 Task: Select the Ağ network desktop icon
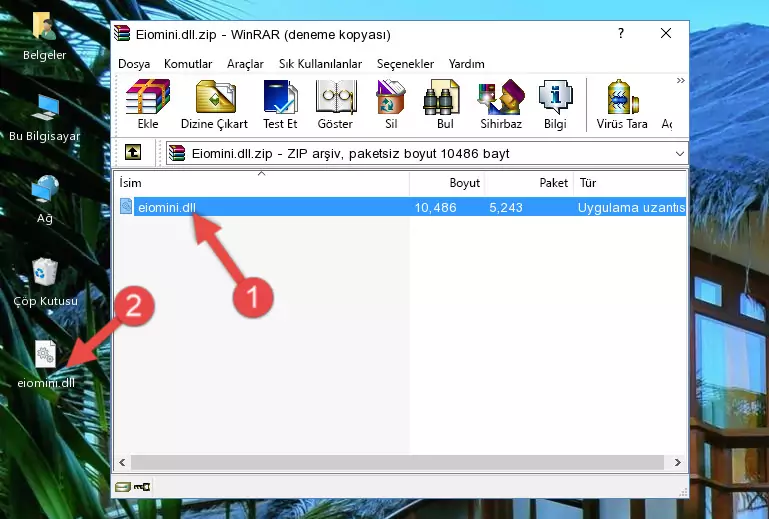click(x=45, y=200)
